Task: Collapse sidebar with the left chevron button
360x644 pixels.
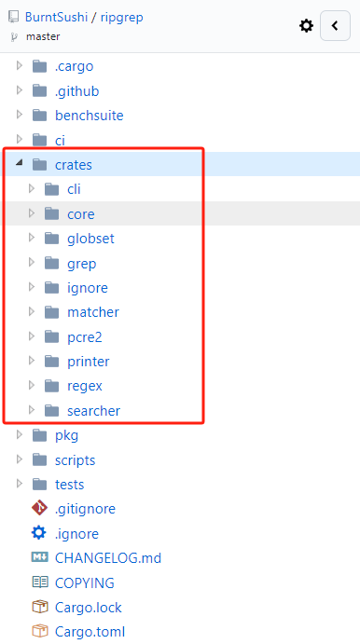Action: (x=335, y=26)
